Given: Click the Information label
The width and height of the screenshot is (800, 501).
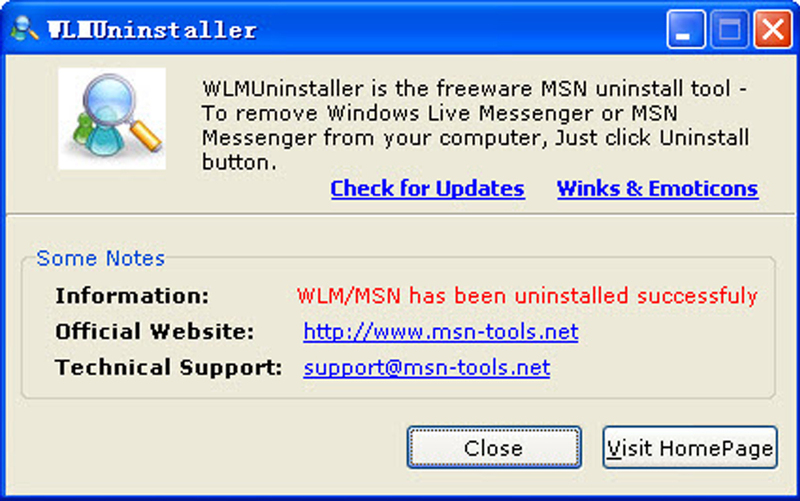Looking at the screenshot, I should point(132,296).
